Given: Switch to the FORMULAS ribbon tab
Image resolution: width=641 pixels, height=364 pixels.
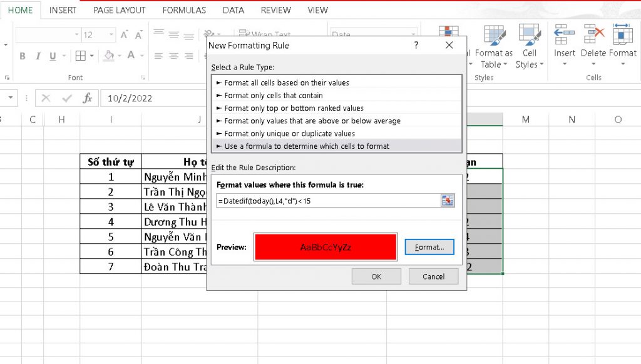Looking at the screenshot, I should (184, 10).
